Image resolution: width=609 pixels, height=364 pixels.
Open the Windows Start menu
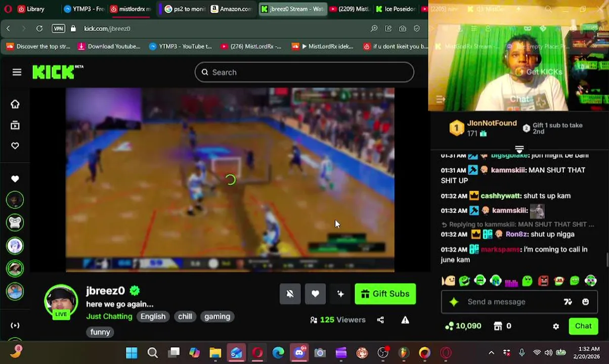(132, 353)
